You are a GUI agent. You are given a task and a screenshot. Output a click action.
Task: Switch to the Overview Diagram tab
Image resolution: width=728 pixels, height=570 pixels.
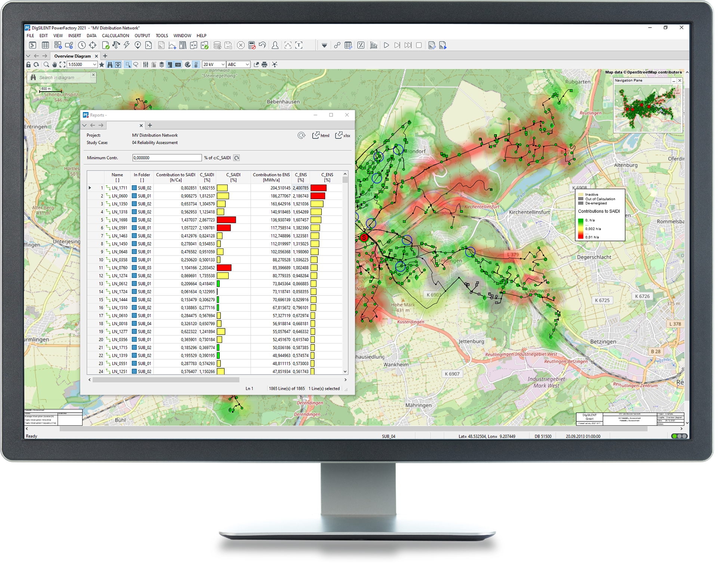(x=73, y=56)
